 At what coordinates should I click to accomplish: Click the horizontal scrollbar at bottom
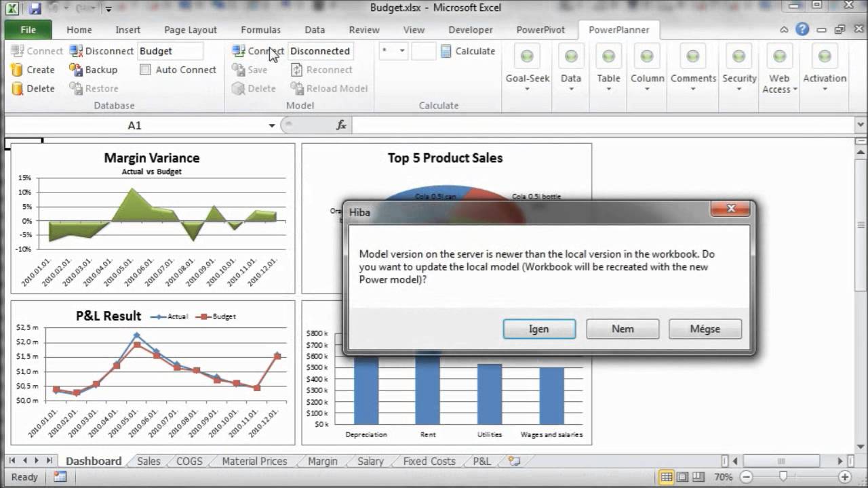tap(780, 461)
